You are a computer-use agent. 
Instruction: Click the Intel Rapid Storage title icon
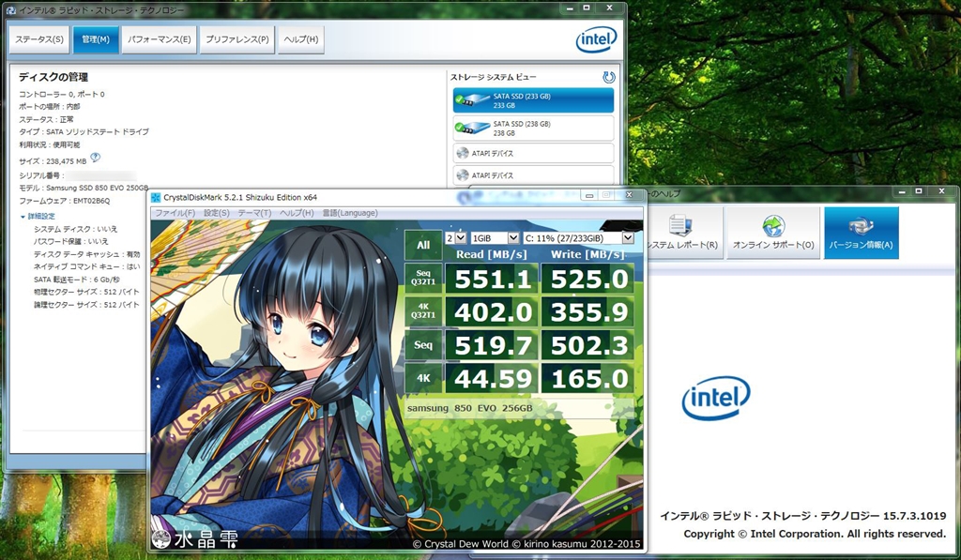(11, 9)
